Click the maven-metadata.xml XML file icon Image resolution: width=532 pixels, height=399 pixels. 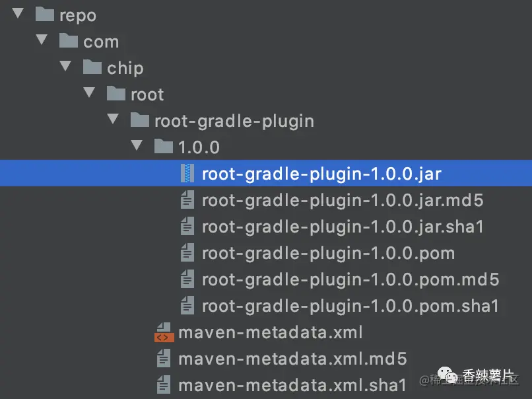(x=164, y=332)
